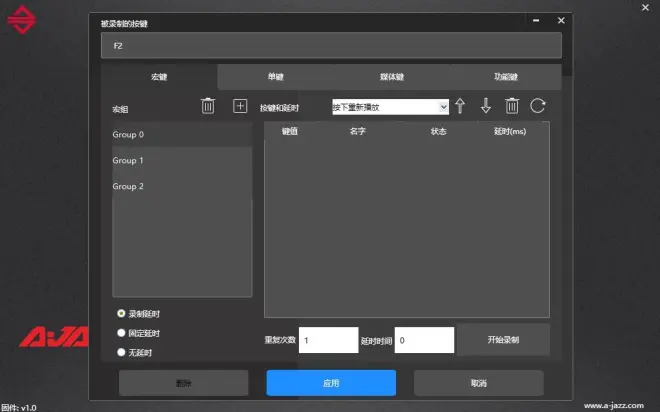Delete the selected macro group with trash icon
This screenshot has height=412, width=660.
pos(208,106)
